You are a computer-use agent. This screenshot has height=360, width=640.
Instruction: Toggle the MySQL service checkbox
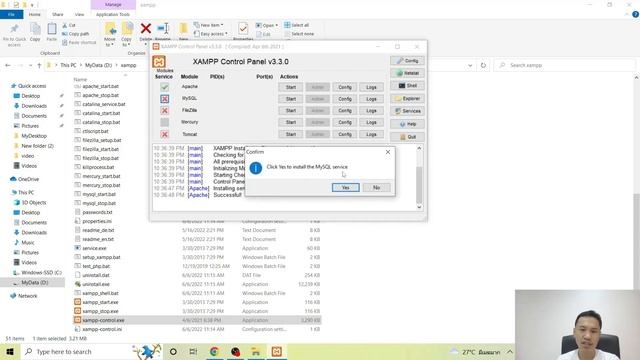coord(164,99)
